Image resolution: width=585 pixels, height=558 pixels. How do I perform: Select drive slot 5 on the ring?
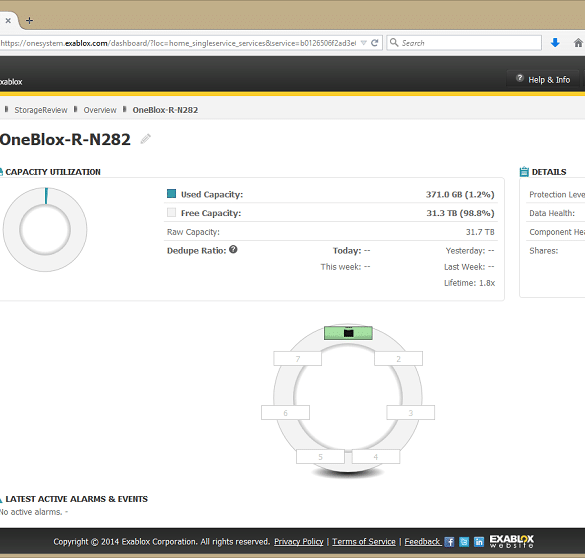coord(320,457)
